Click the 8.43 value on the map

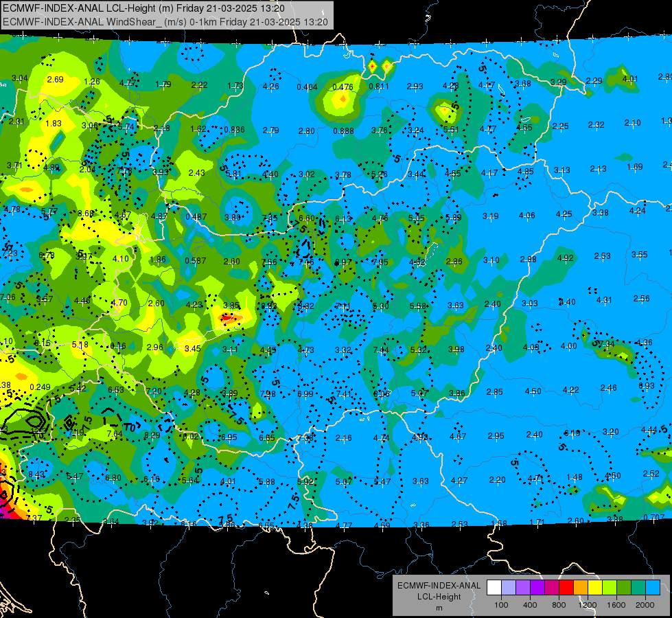(36, 474)
